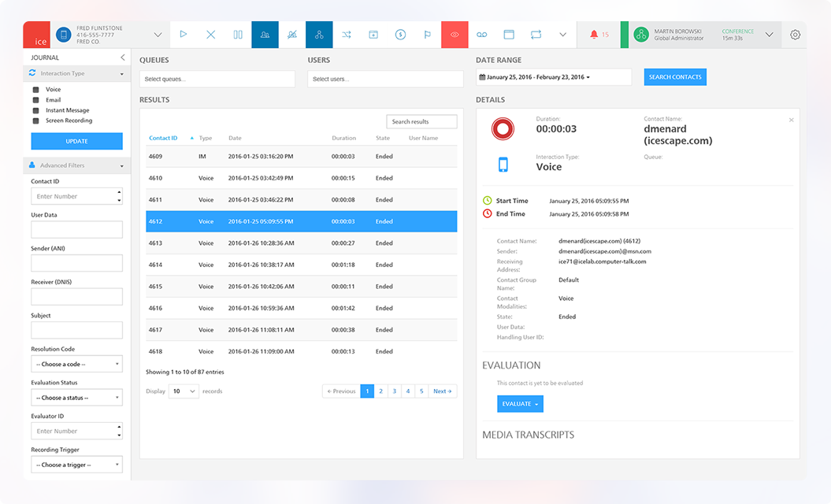Click the crossed-out users icon
The image size is (831, 504).
click(292, 35)
